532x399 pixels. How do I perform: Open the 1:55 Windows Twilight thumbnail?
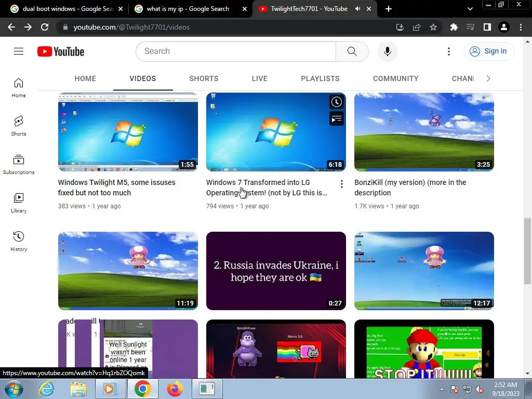tap(128, 132)
